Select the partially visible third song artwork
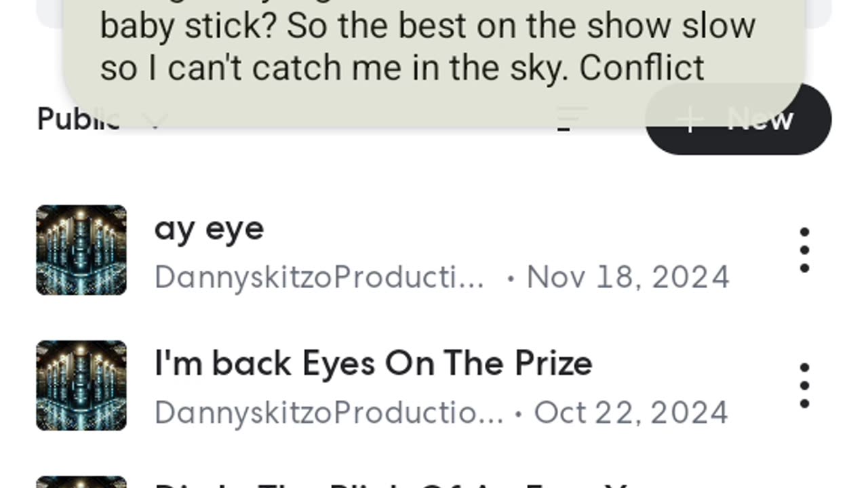Viewport: 868px width, 488px height. coord(81,482)
